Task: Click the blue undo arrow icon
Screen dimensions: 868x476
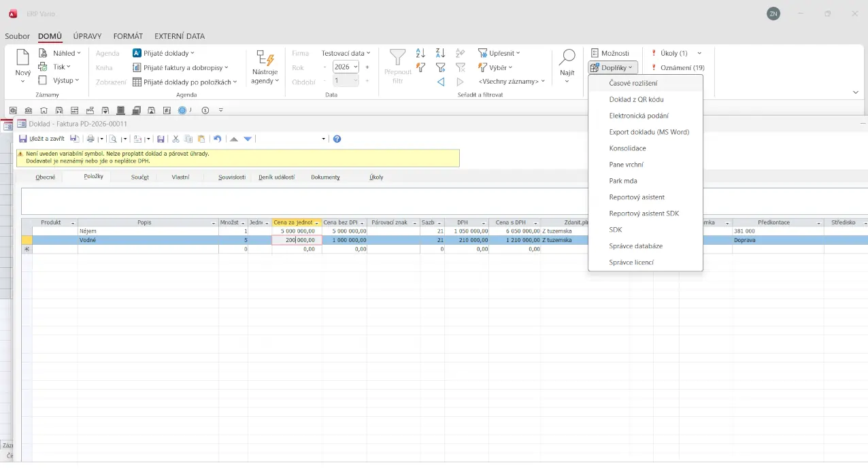Action: coord(218,139)
